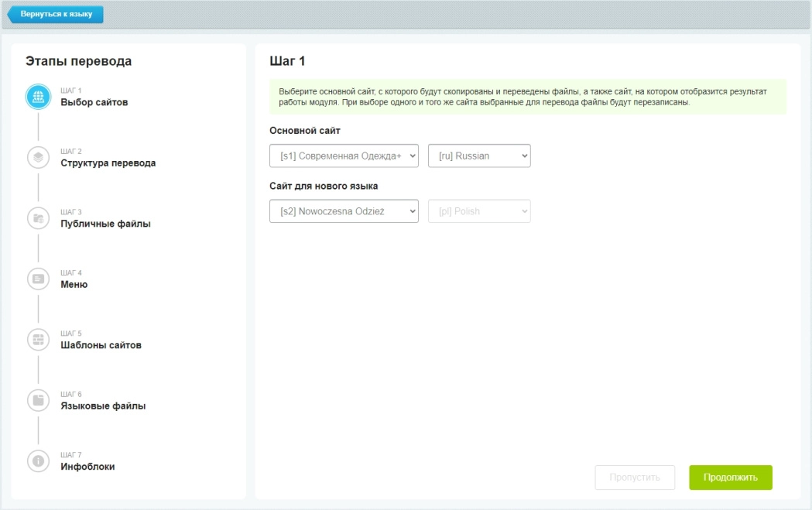812x510 pixels.
Task: Click the Пропустить button
Action: tap(635, 477)
